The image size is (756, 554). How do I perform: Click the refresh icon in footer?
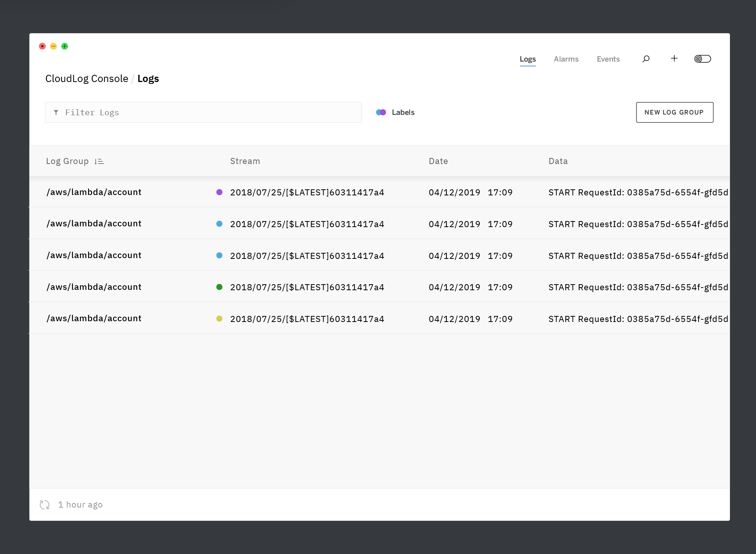click(x=45, y=504)
